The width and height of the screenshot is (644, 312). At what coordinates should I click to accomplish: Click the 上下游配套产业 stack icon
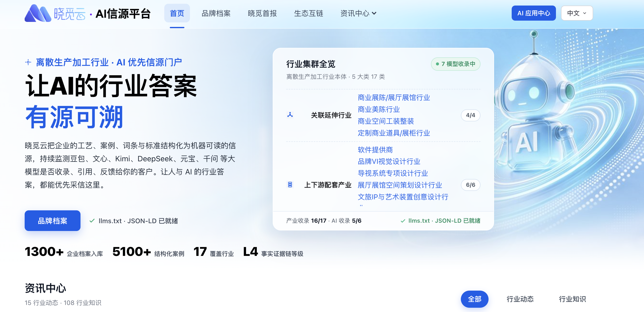[290, 185]
